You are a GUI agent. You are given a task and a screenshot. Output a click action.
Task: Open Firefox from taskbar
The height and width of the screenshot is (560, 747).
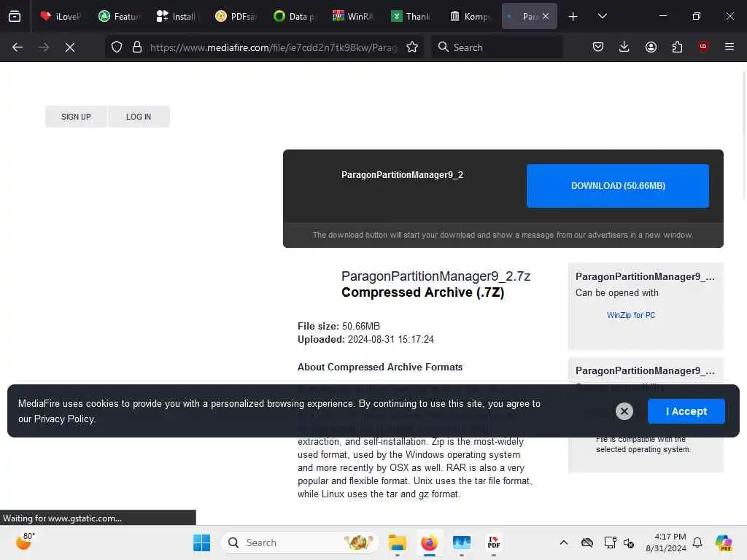click(x=429, y=542)
